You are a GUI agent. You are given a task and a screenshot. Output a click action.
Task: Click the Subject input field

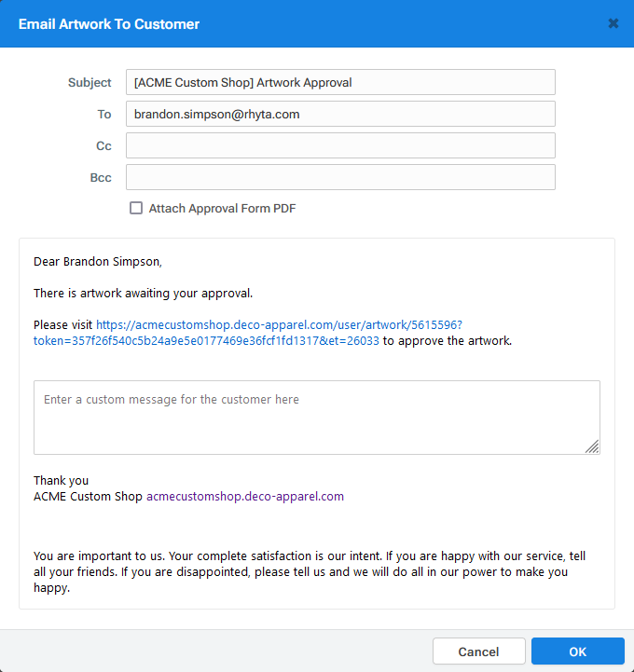pyautogui.click(x=340, y=82)
